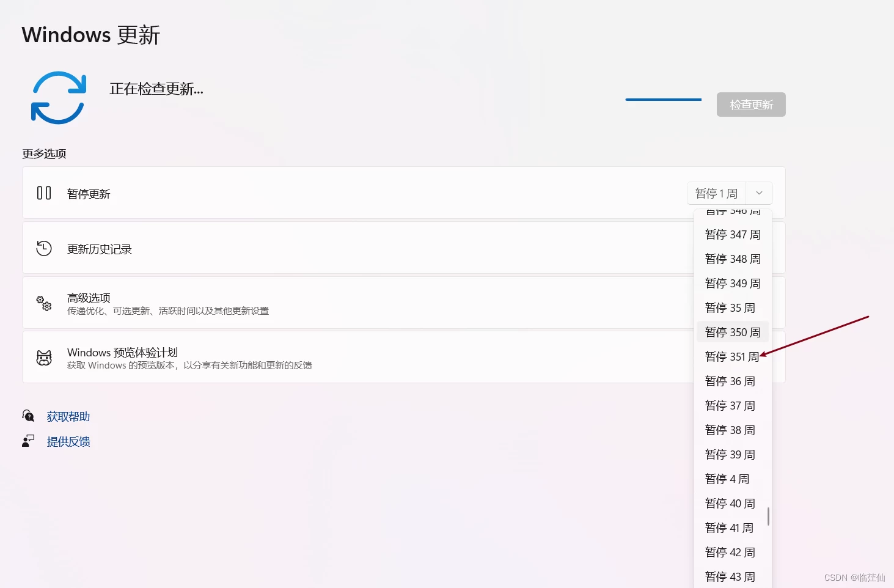Choose 暂停 35 周 from the list

(x=733, y=308)
